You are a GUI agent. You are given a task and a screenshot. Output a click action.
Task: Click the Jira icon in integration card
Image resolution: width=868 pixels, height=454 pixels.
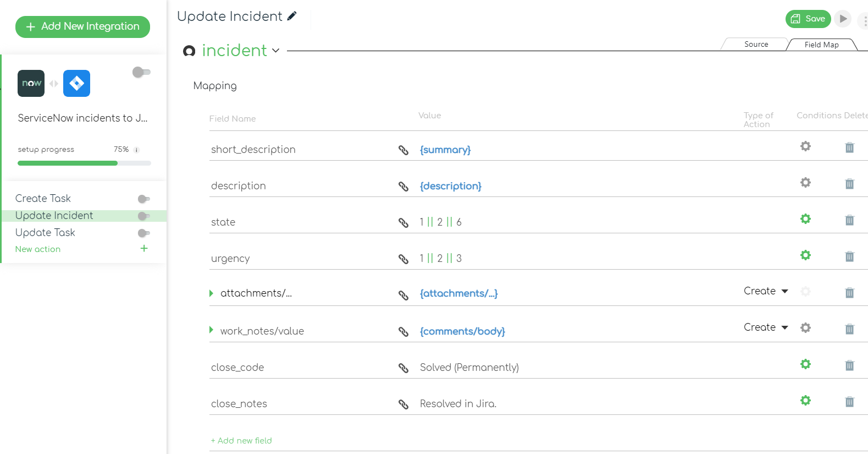coord(76,84)
